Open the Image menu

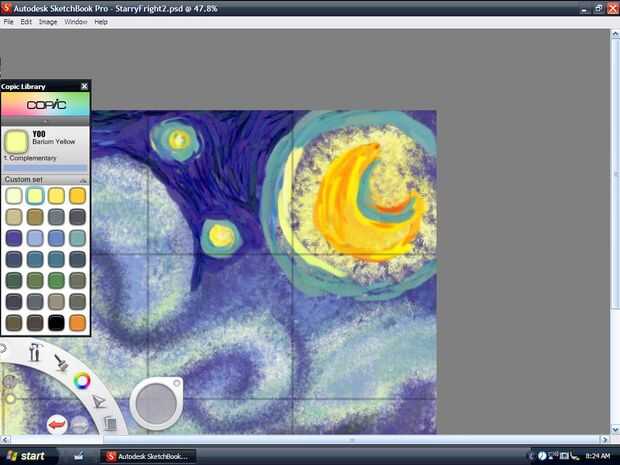(x=48, y=22)
